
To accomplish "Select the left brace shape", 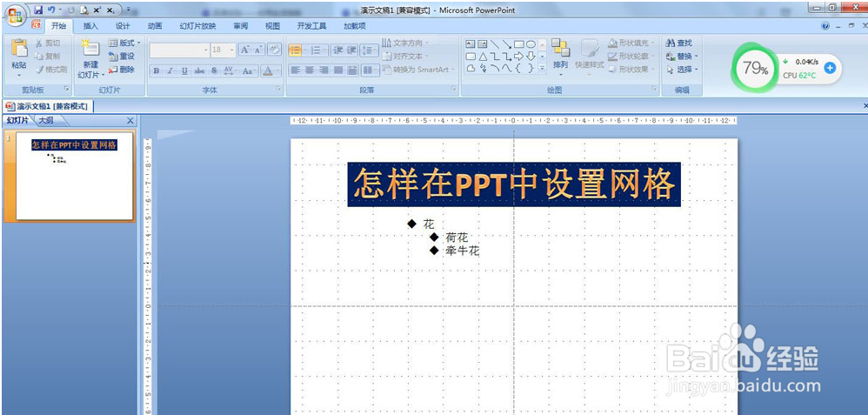I will tap(518, 68).
